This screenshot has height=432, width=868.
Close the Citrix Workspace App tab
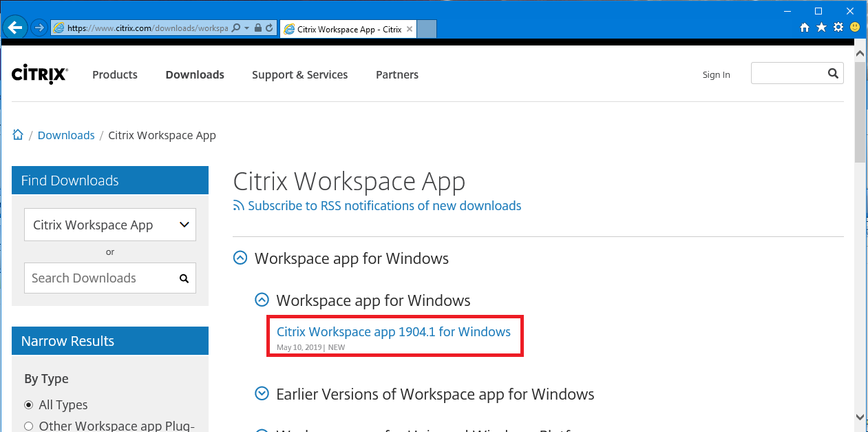point(410,29)
